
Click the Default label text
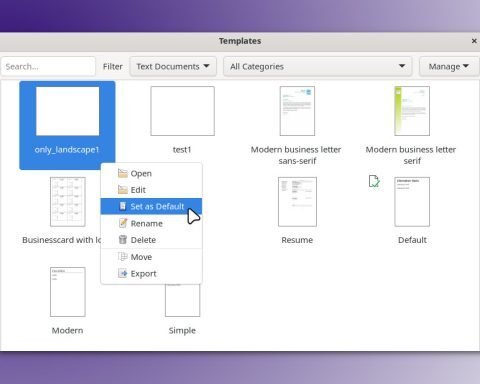point(412,240)
